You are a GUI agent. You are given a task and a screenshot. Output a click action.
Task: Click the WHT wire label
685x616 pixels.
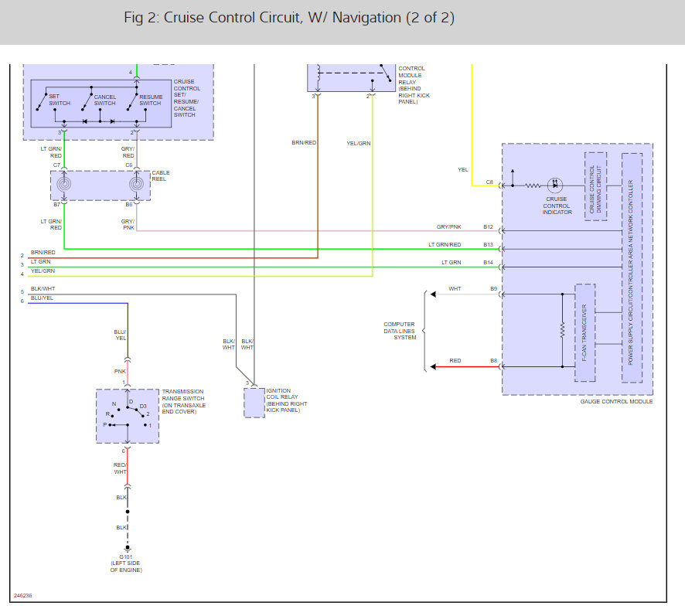pos(455,289)
